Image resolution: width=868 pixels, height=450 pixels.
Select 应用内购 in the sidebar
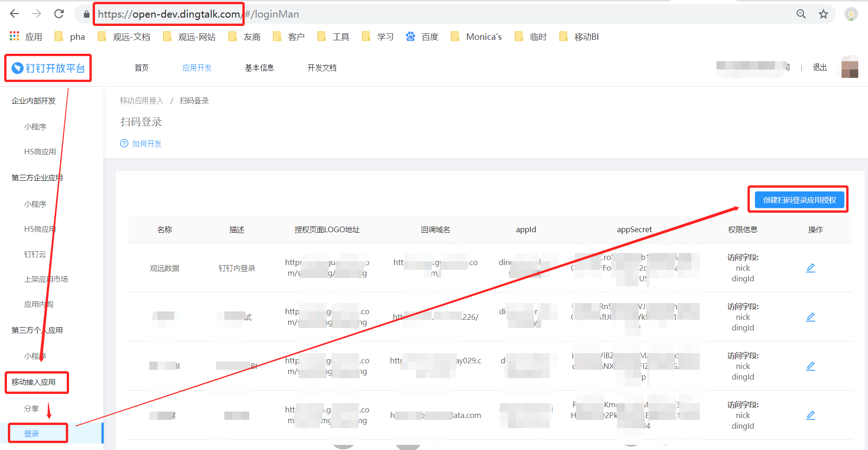coord(39,304)
